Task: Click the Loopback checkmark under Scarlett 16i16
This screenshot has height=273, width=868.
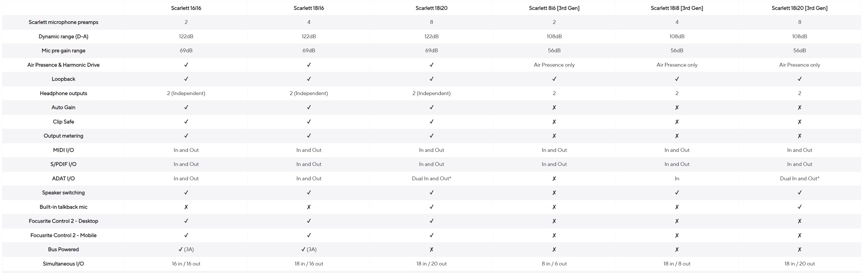Action: point(186,79)
